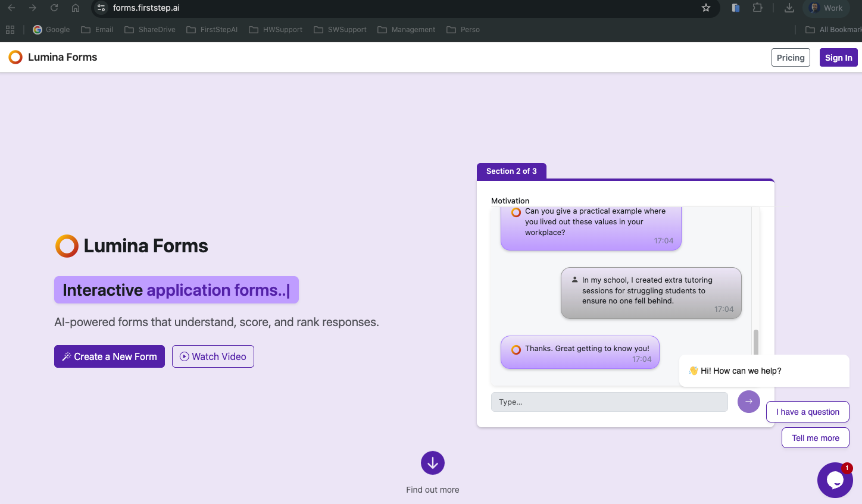This screenshot has width=862, height=504.
Task: Open the browser home page icon
Action: click(76, 8)
